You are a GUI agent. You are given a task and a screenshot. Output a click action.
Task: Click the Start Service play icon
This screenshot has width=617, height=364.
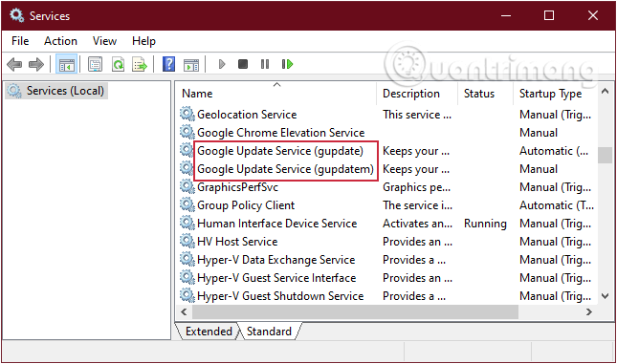pyautogui.click(x=222, y=64)
